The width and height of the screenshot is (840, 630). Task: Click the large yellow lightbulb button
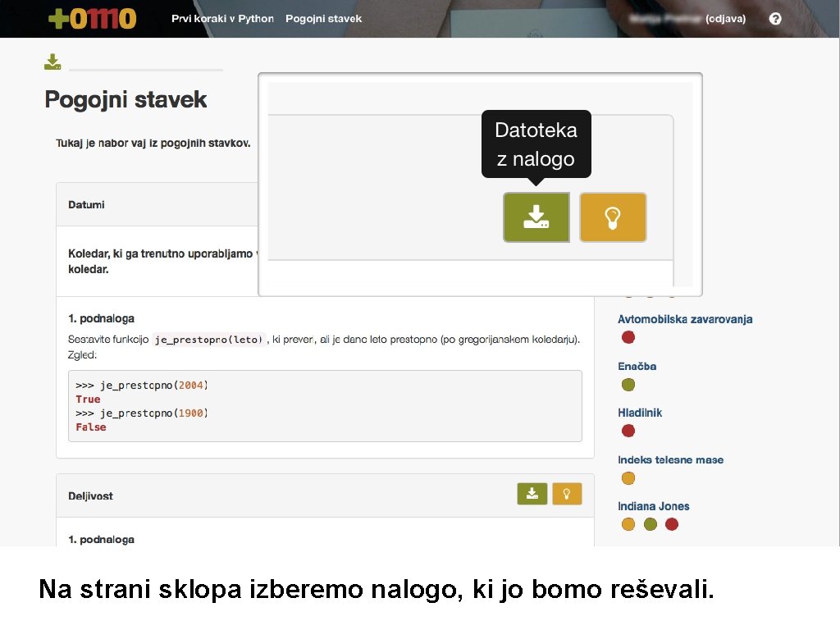click(x=613, y=217)
